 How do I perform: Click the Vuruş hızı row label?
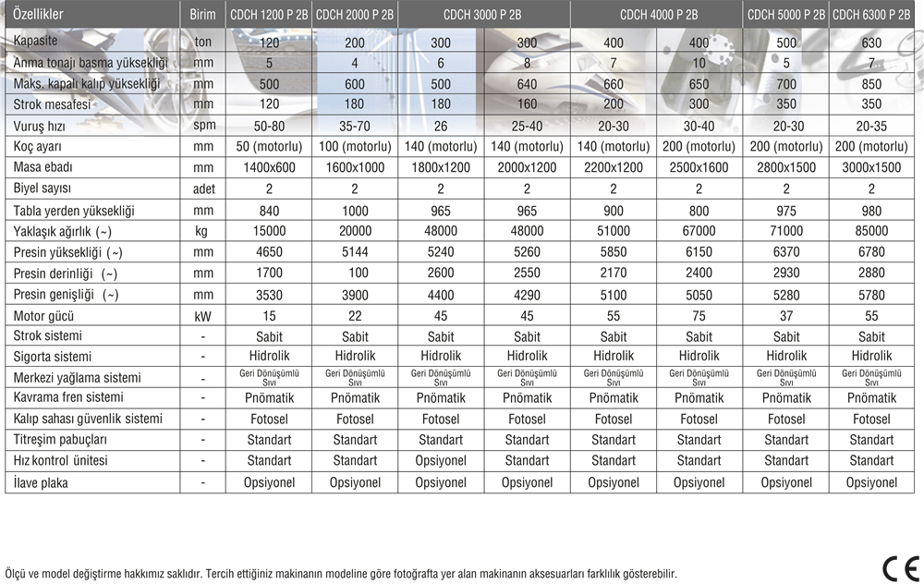39,126
